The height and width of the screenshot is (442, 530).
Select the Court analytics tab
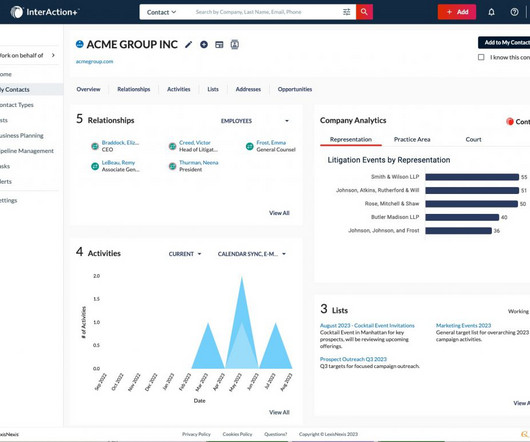click(473, 139)
